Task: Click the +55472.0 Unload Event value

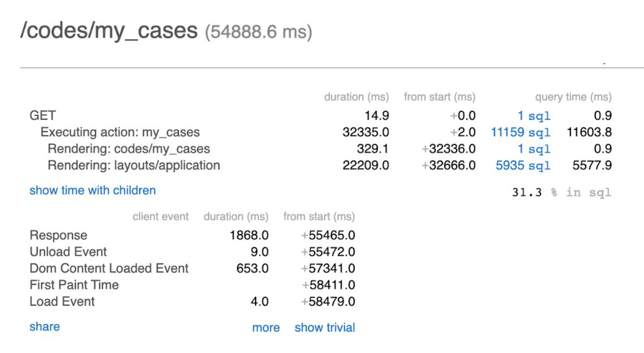Action: point(328,251)
